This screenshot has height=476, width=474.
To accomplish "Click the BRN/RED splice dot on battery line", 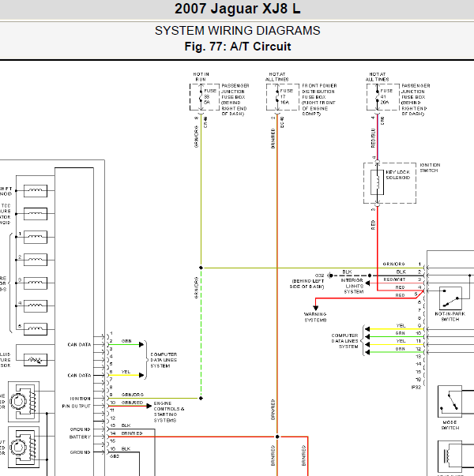I will 277,437.
